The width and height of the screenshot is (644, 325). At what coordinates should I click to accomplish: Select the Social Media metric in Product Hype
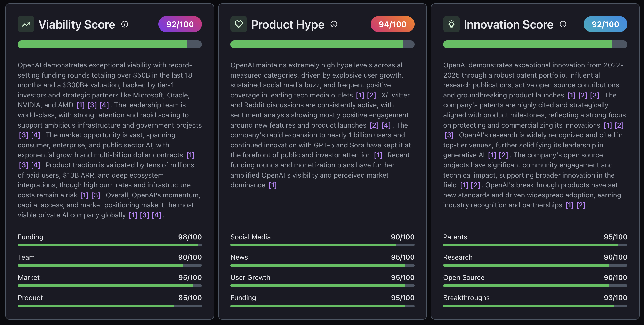tap(250, 237)
